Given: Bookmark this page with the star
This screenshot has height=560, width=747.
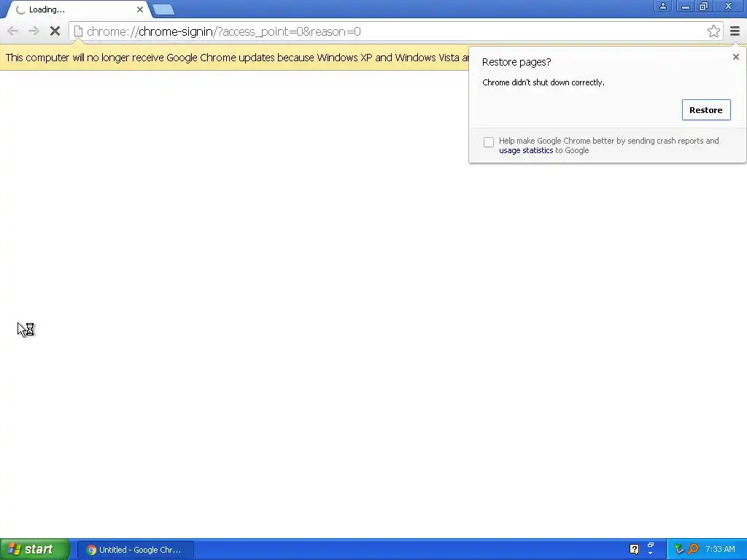Looking at the screenshot, I should point(713,31).
